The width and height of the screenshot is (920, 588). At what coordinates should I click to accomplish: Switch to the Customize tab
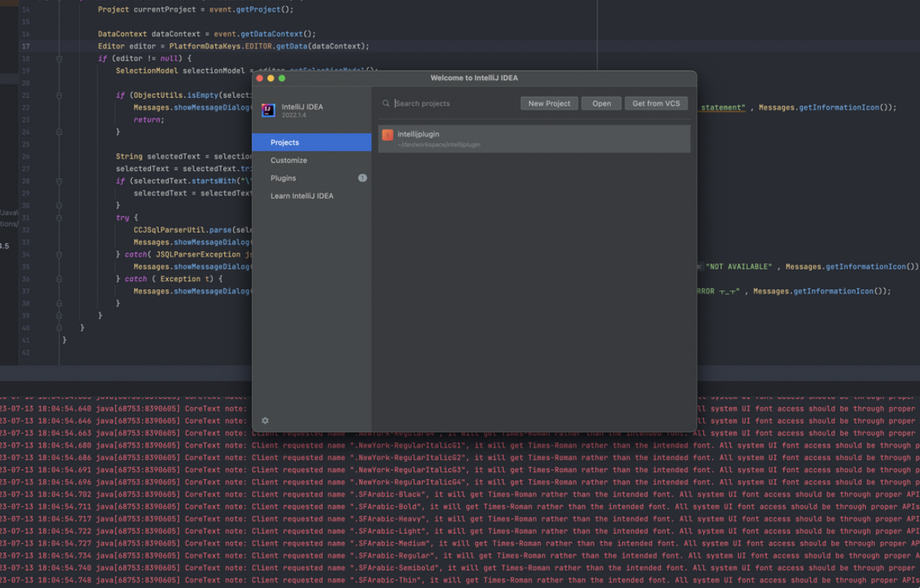pos(311,161)
